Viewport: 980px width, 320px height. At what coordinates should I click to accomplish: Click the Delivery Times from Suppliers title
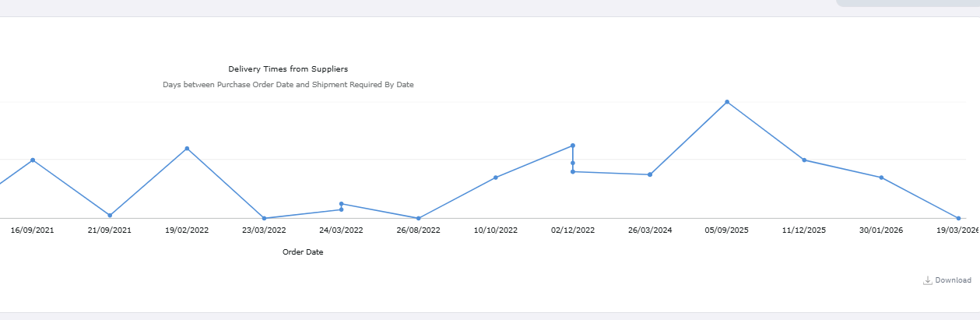coord(288,69)
